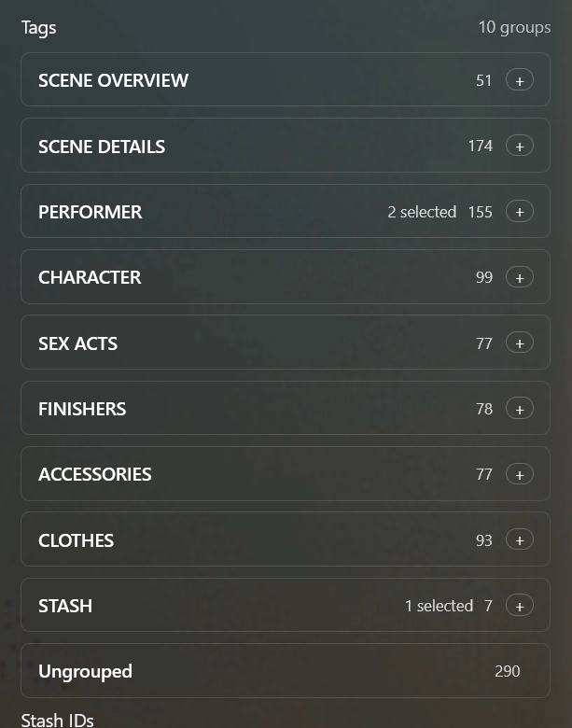Click plus icon on Character group

click(520, 277)
